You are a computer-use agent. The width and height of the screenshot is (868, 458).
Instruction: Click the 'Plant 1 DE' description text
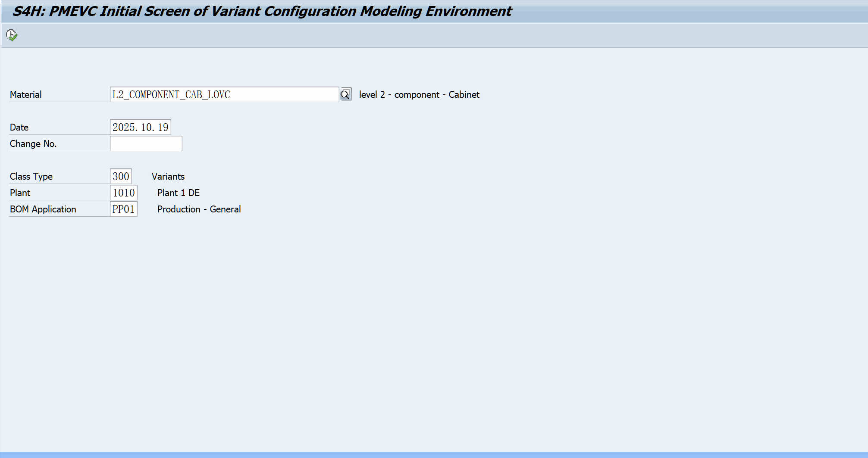coord(179,193)
